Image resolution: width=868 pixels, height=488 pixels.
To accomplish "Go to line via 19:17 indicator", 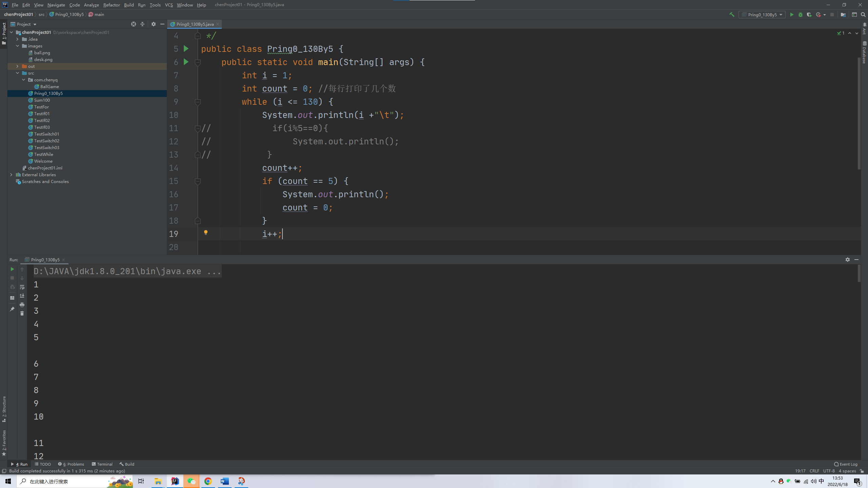I will 800,471.
